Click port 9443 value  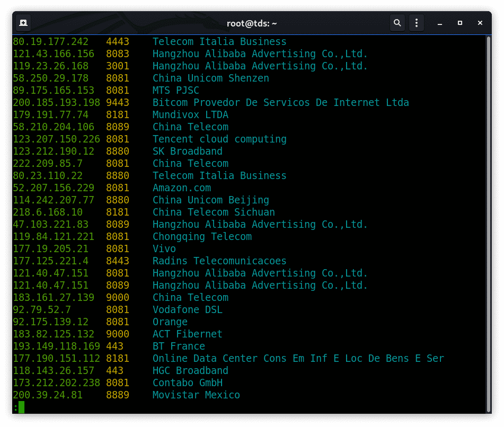[x=118, y=103]
